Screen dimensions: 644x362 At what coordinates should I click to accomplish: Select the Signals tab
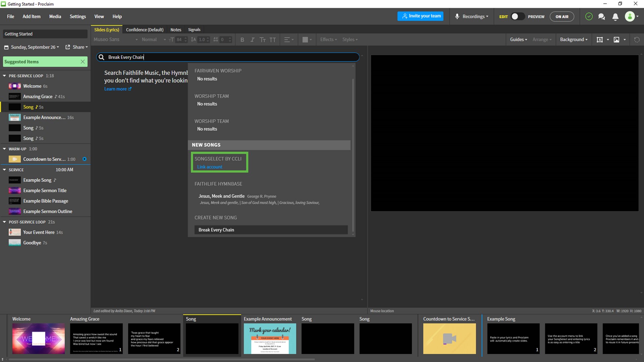[194, 29]
